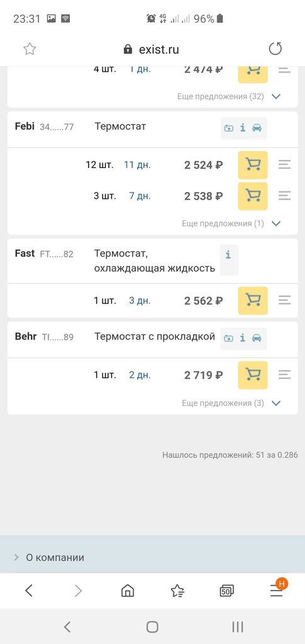Open browser tabs counter showing 50

[x=226, y=590]
